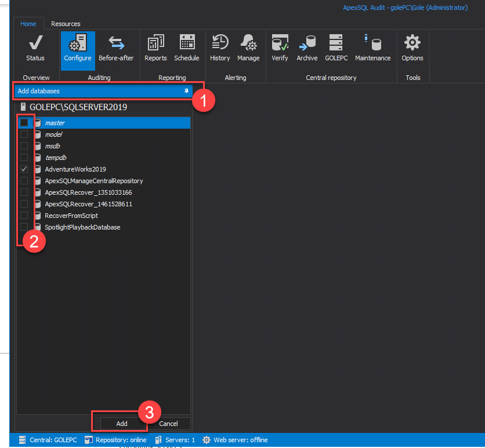The width and height of the screenshot is (485, 448).
Task: Select the model database row
Action: (x=104, y=134)
